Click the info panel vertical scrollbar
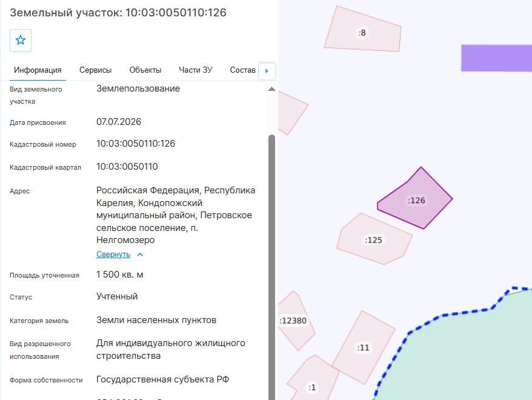Image resolution: width=532 pixels, height=400 pixels. click(x=271, y=267)
